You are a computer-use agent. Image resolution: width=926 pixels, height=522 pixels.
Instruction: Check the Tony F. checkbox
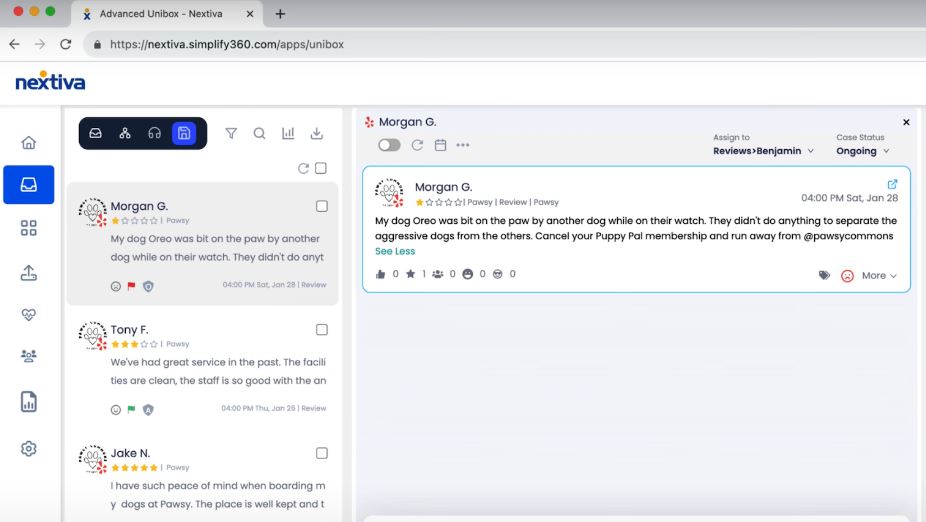322,329
